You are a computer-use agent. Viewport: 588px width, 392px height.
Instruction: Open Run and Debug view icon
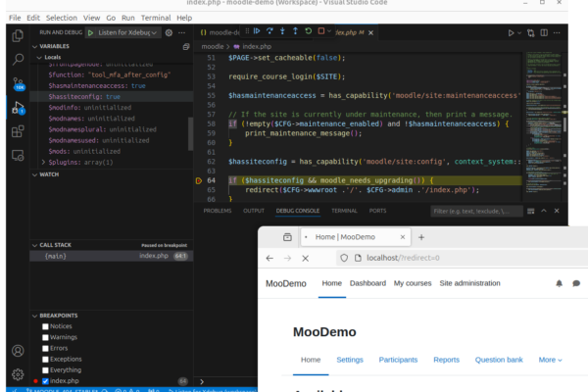pos(18,108)
